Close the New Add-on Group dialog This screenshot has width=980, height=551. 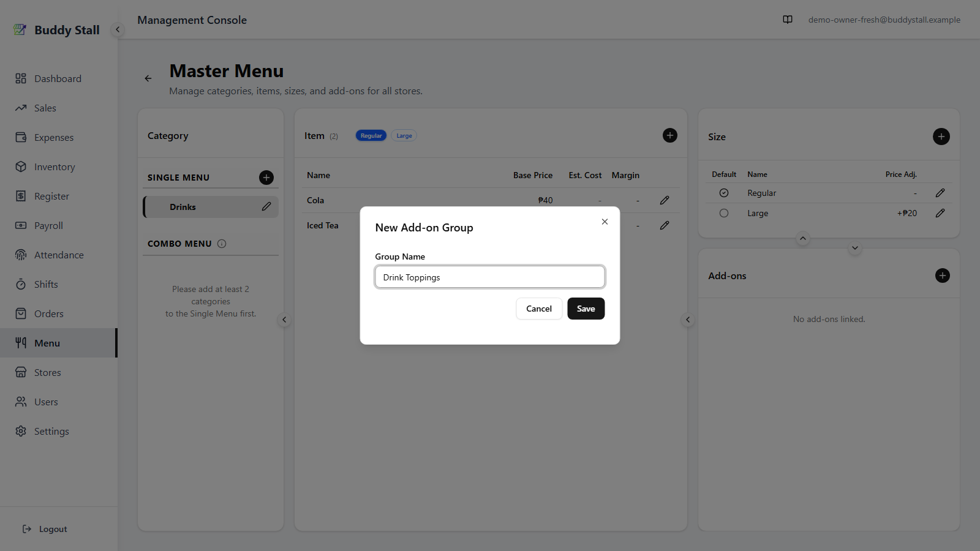605,222
